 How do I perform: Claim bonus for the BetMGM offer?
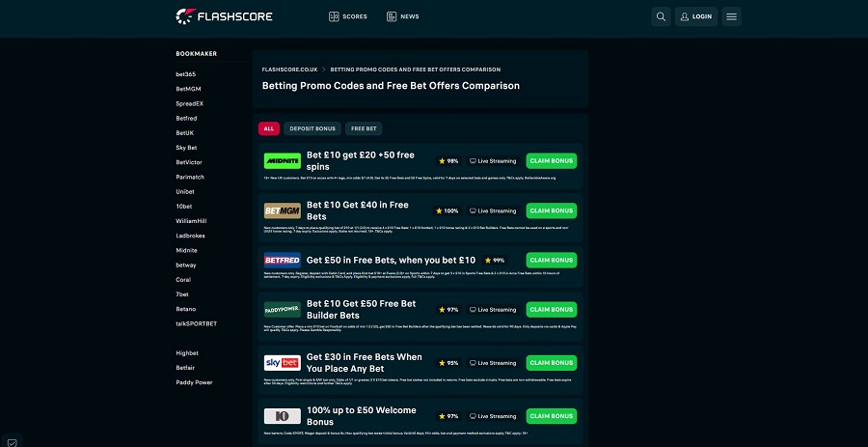click(552, 211)
